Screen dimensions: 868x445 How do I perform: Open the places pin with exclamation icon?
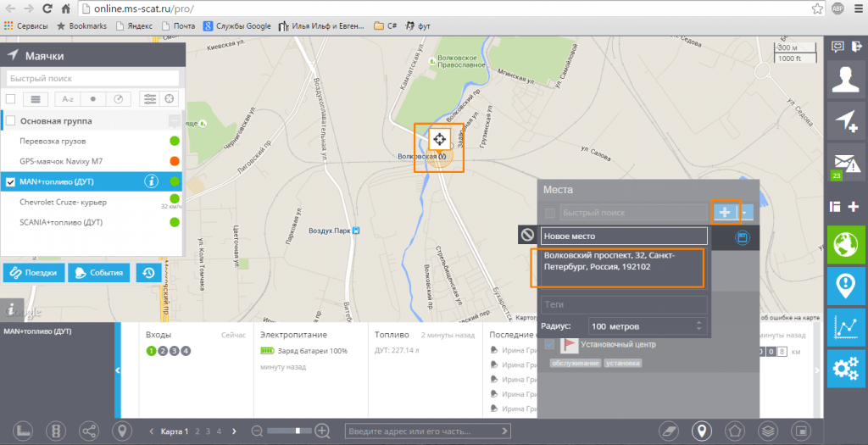tap(845, 286)
